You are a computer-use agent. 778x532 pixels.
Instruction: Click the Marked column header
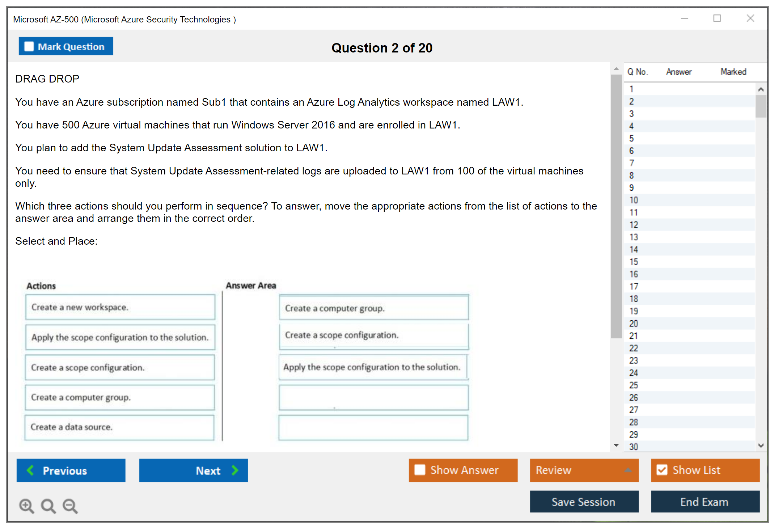[x=733, y=72]
